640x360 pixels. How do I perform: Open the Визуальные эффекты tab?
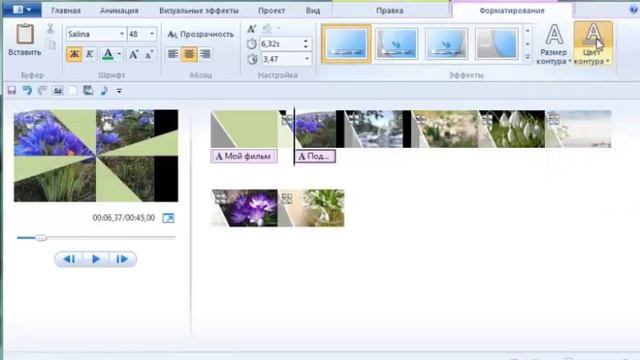coord(199,10)
